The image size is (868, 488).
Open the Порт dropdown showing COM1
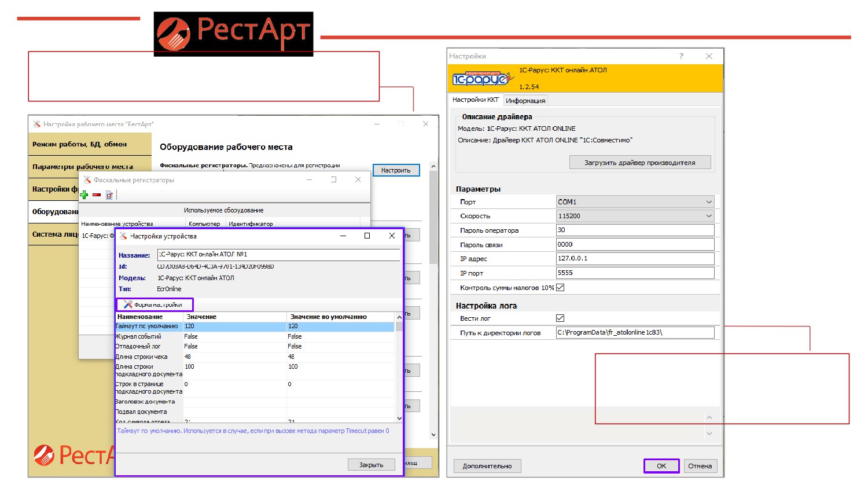tap(635, 201)
